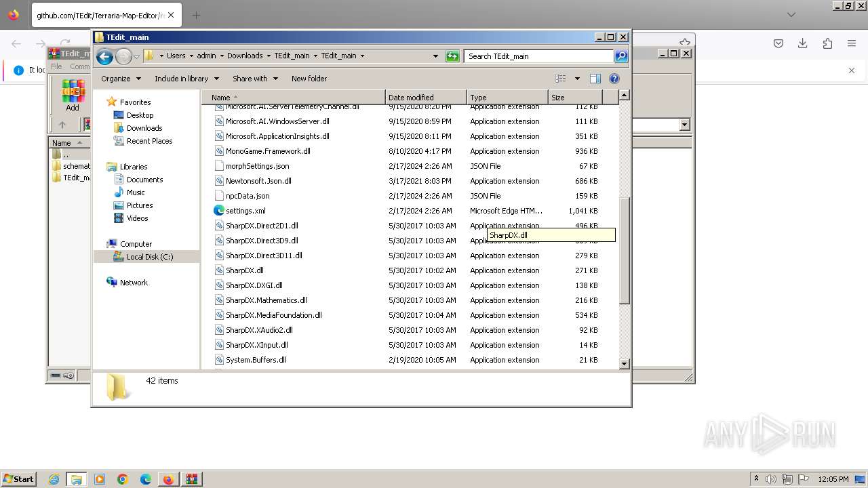
Task: Select SharpDX.DXGI.dll file
Action: [254, 285]
